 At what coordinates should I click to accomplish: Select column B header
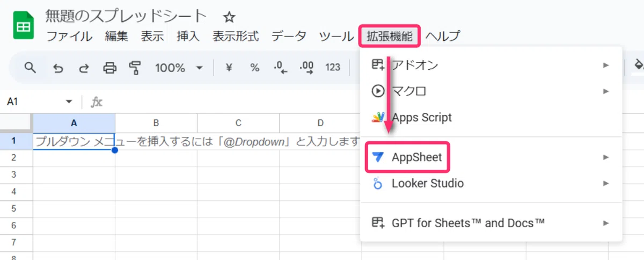(156, 123)
